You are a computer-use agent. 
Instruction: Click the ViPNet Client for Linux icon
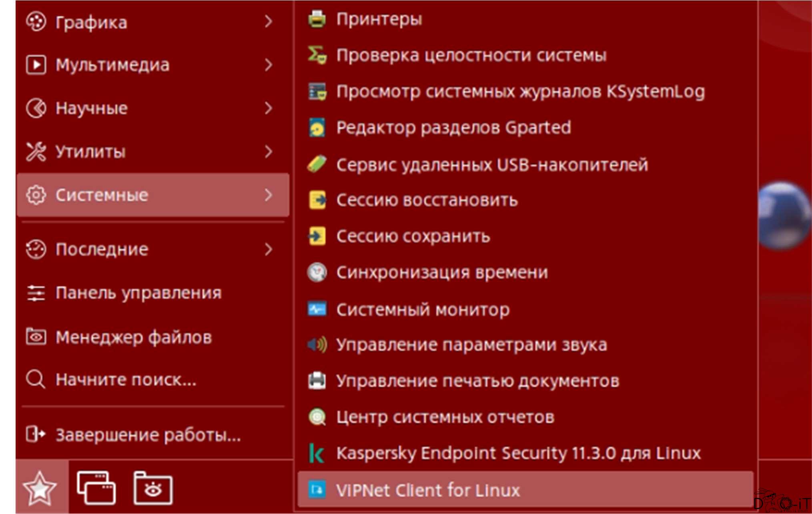[317, 490]
